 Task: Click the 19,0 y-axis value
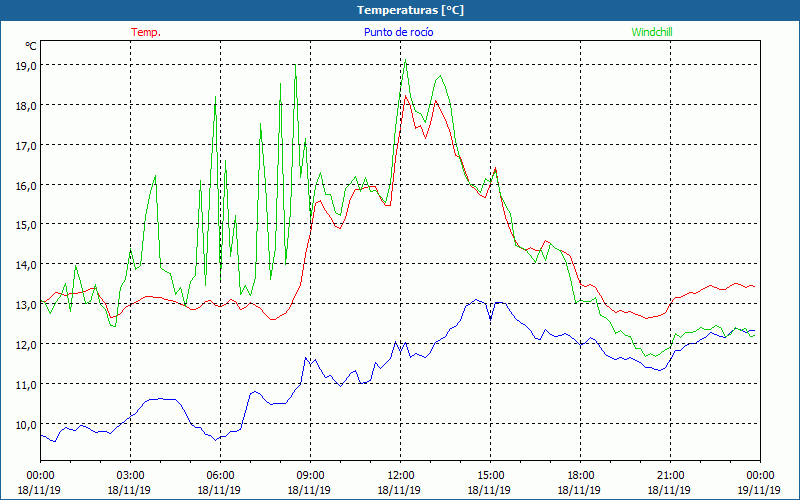click(x=26, y=65)
